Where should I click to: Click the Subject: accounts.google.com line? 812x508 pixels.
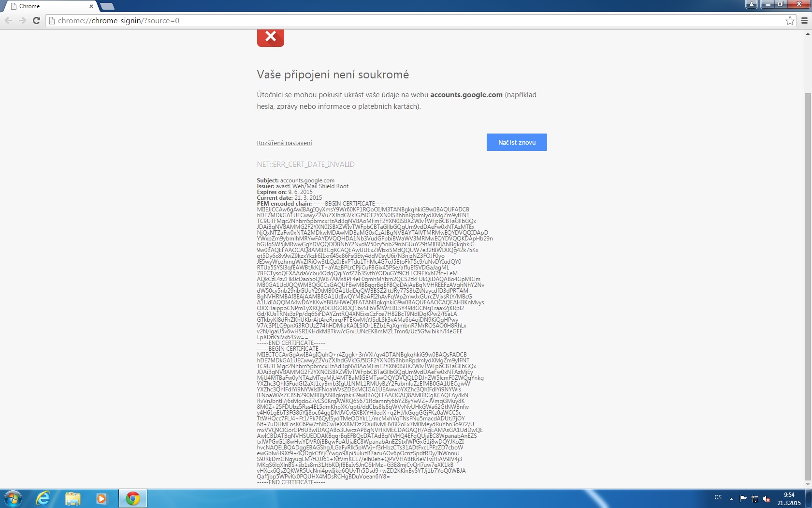pos(295,180)
